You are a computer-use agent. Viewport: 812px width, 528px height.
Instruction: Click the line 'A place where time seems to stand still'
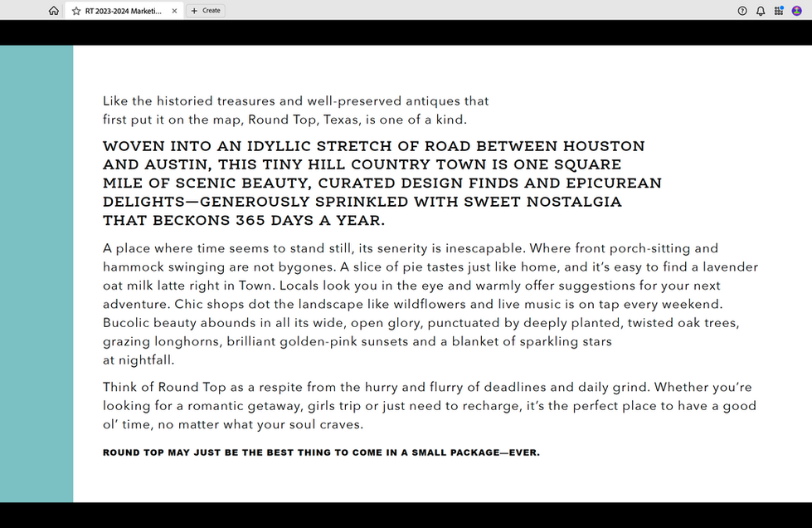click(x=410, y=249)
